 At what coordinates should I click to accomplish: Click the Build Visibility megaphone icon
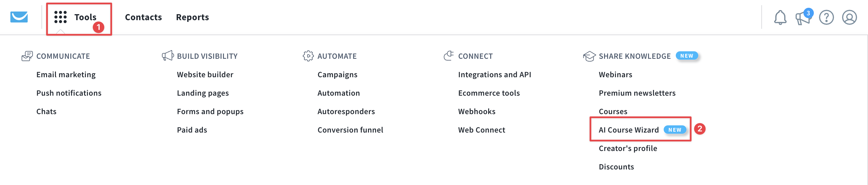167,56
